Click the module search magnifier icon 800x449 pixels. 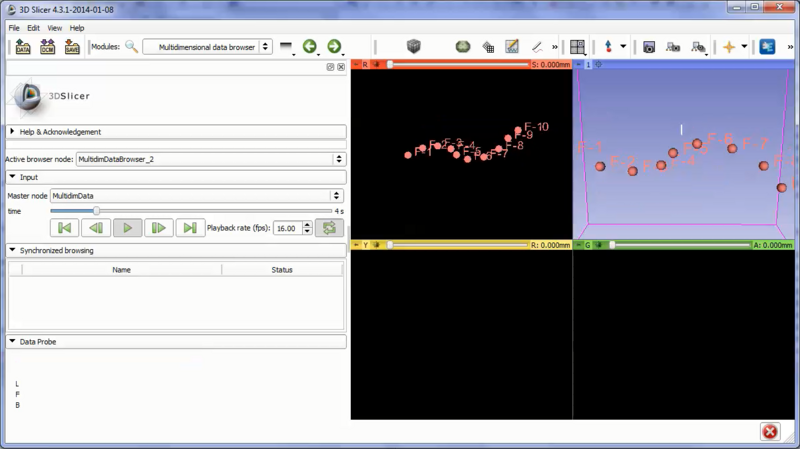[x=132, y=46]
